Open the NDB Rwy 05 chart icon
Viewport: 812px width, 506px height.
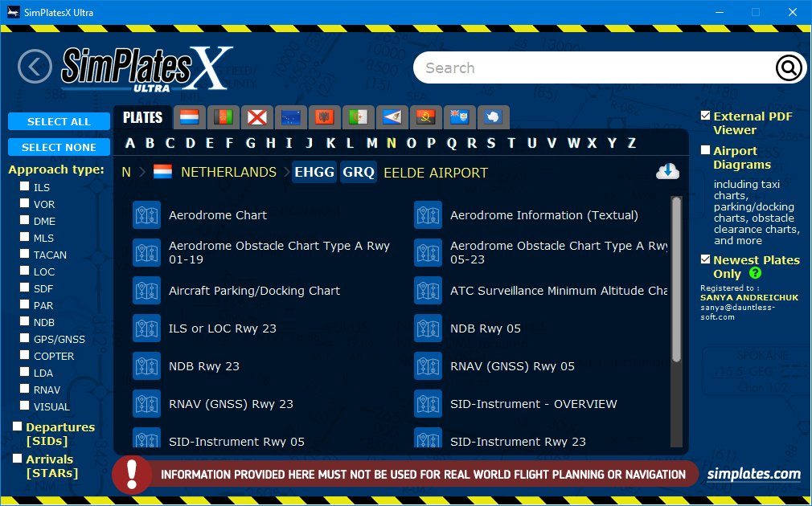click(428, 328)
